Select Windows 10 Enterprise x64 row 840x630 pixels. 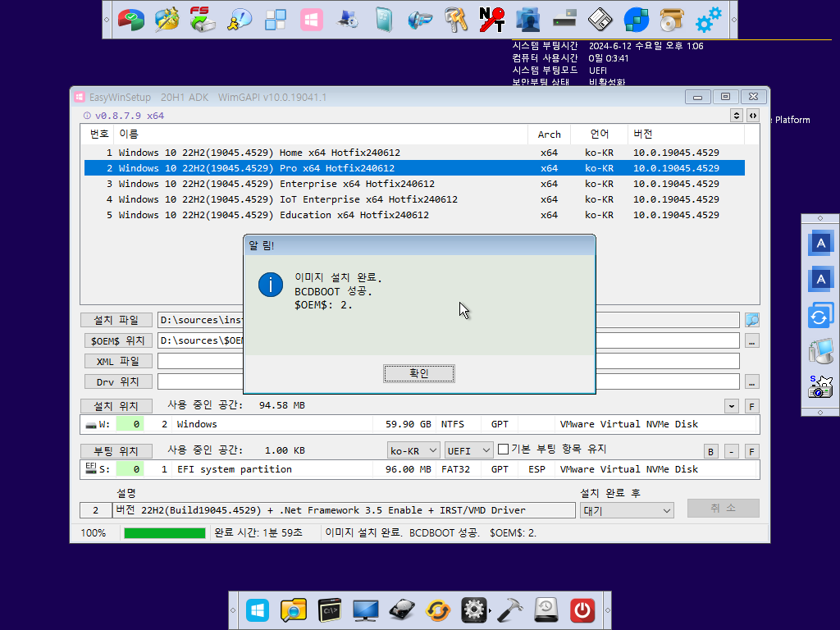[x=414, y=184]
